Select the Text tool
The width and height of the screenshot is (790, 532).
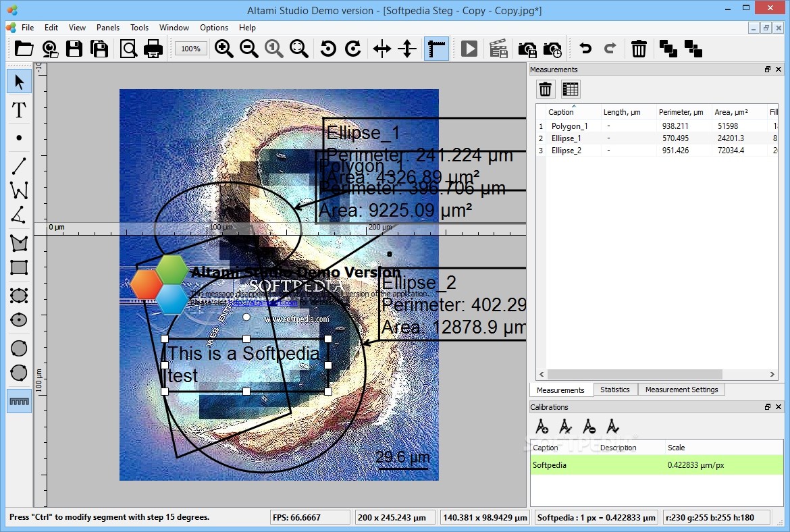coord(19,109)
